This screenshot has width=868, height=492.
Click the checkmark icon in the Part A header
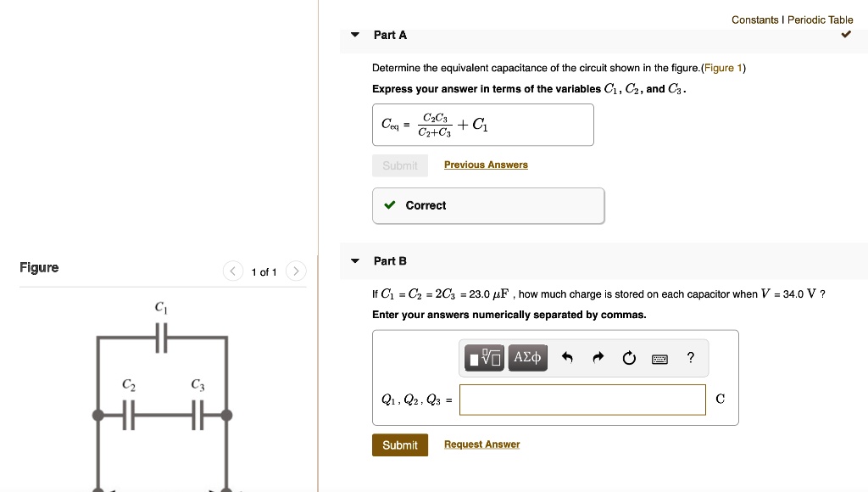[x=845, y=35]
